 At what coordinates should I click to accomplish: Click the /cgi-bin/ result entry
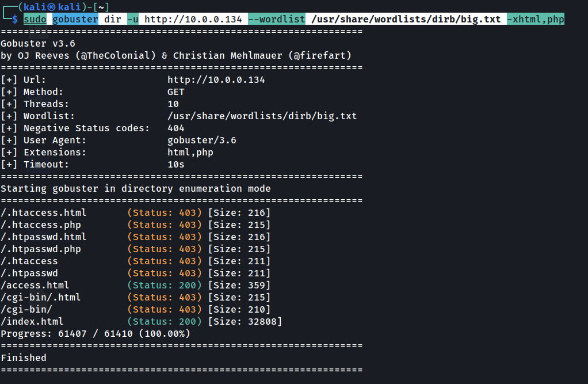coord(26,310)
